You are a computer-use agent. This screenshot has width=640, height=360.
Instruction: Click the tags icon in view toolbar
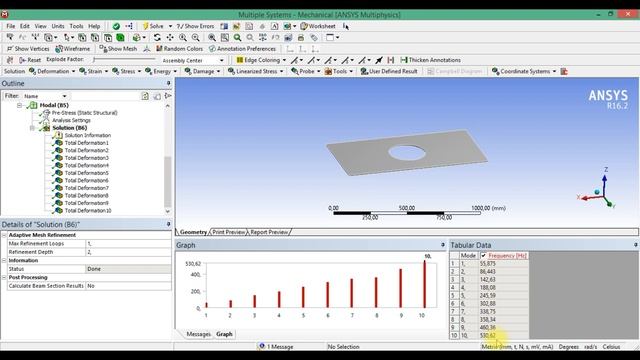pos(313,38)
